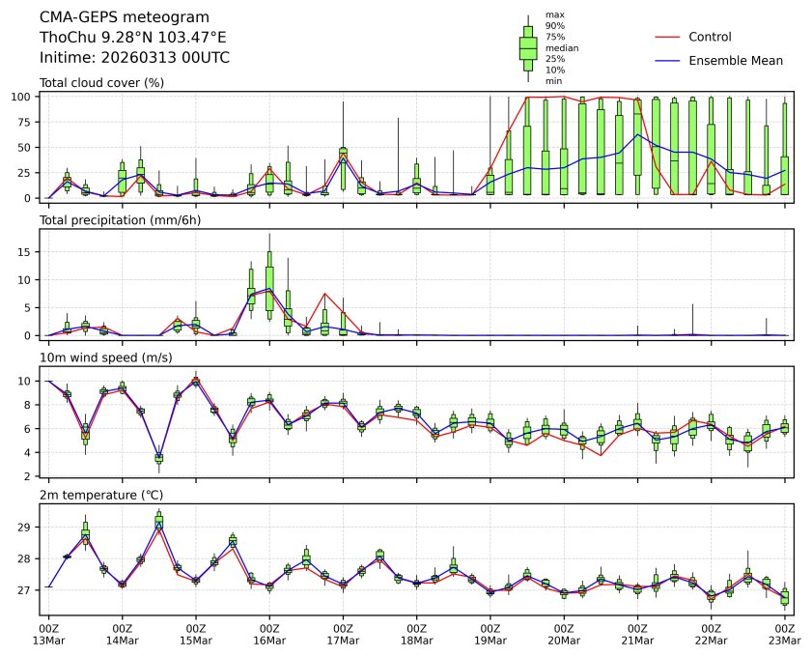Image resolution: width=812 pixels, height=657 pixels.
Task: Click the 00Z 23Mar x-axis tick label
Action: pos(784,634)
